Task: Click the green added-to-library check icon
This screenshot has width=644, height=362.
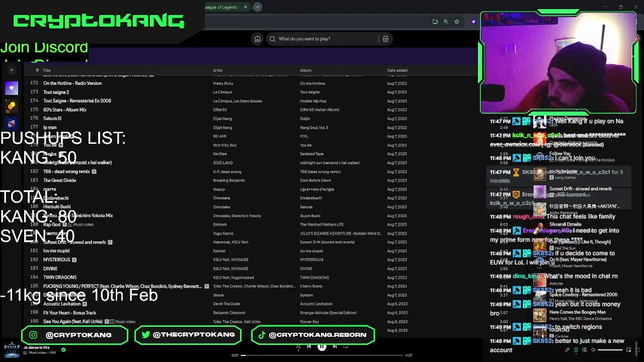Action: point(63,349)
